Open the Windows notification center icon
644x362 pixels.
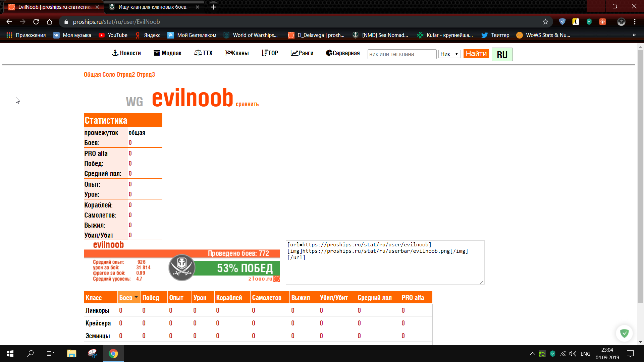click(x=630, y=354)
